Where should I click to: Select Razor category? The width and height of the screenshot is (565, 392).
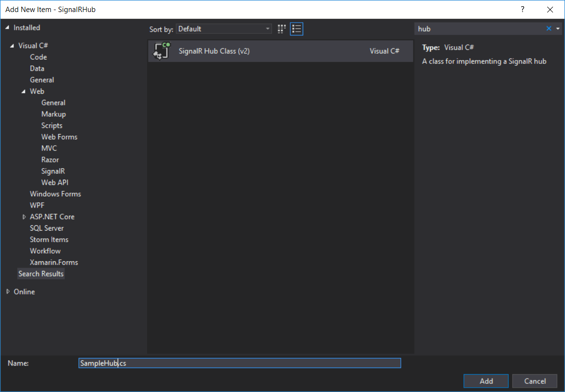point(50,159)
